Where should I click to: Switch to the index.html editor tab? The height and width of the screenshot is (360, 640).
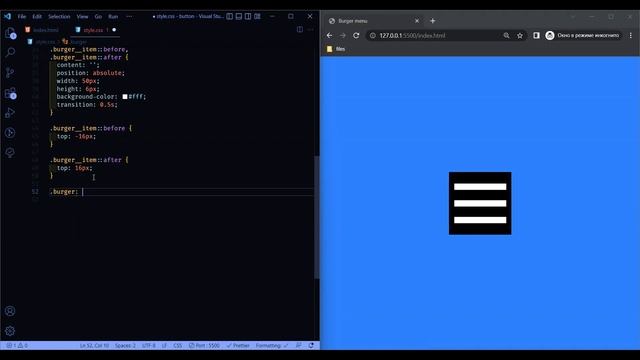[x=42, y=30]
